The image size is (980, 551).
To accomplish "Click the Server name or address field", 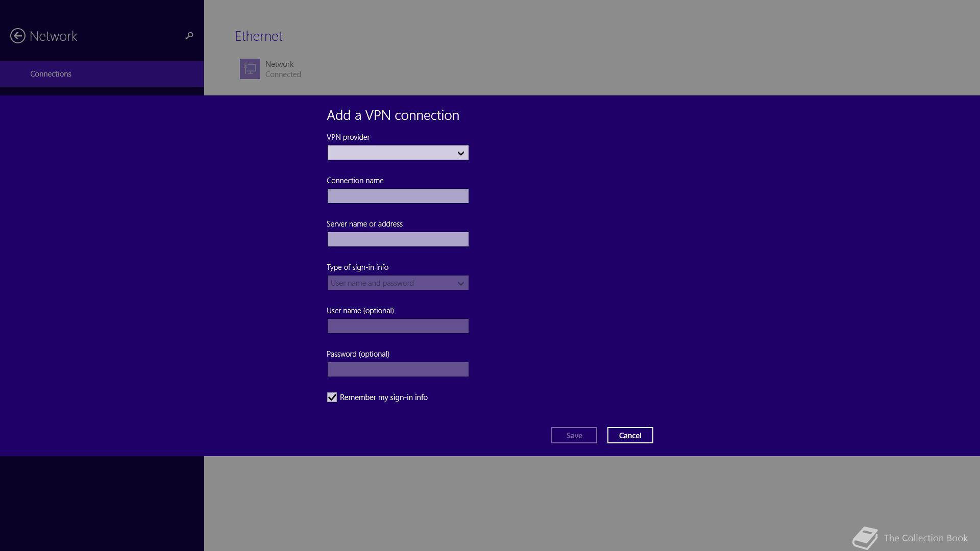I will click(398, 239).
